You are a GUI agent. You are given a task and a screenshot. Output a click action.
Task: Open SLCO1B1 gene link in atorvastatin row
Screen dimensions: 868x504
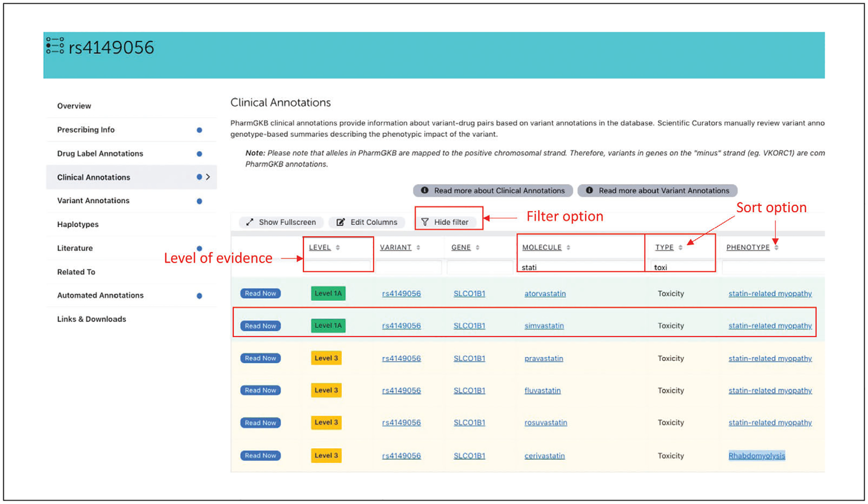[x=469, y=294]
